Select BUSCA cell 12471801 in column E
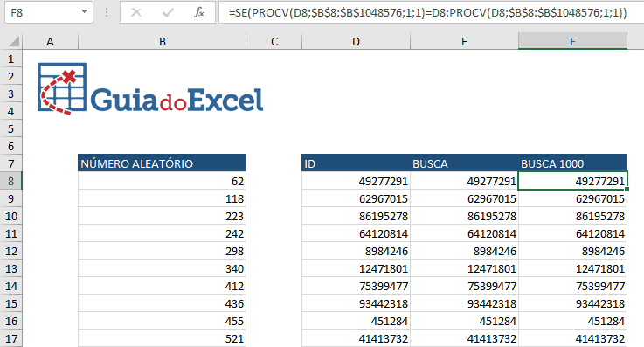This screenshot has height=347, width=644. tap(464, 268)
